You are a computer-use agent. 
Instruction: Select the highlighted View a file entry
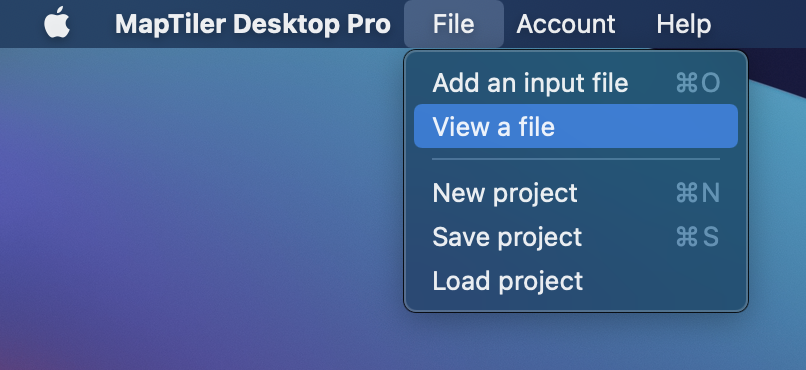(x=576, y=126)
